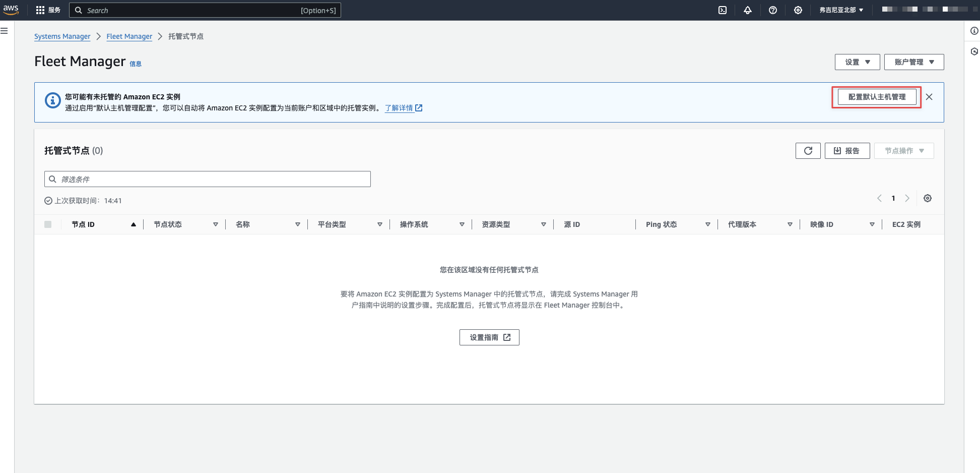Viewport: 980px width, 473px height.
Task: Click the 报告 report button
Action: pos(847,151)
